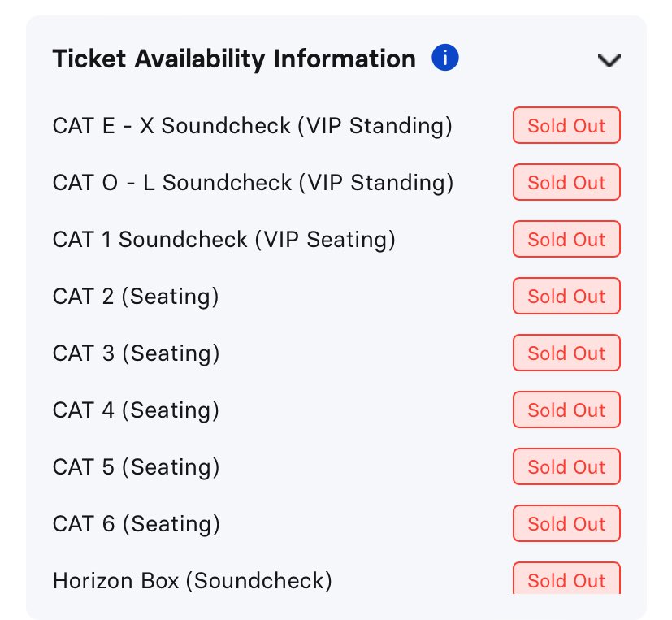Select the CAT E - X Soundcheck row label
Viewport: 672px width, 620px height.
point(252,126)
